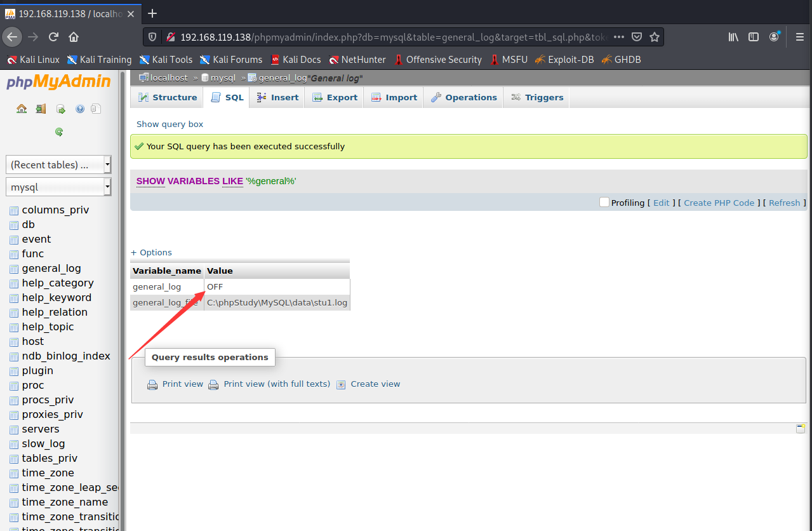Screen dimensions: 812x531
Task: Open a new browser tab
Action: (x=152, y=13)
